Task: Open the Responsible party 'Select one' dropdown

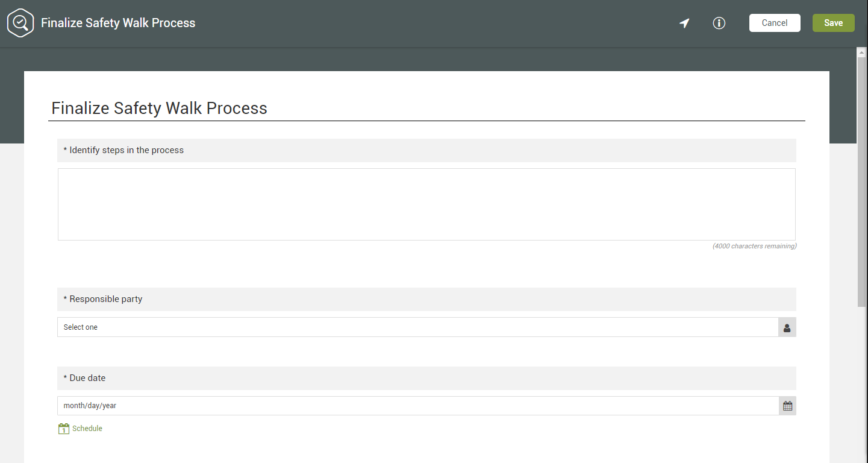Action: tap(417, 327)
